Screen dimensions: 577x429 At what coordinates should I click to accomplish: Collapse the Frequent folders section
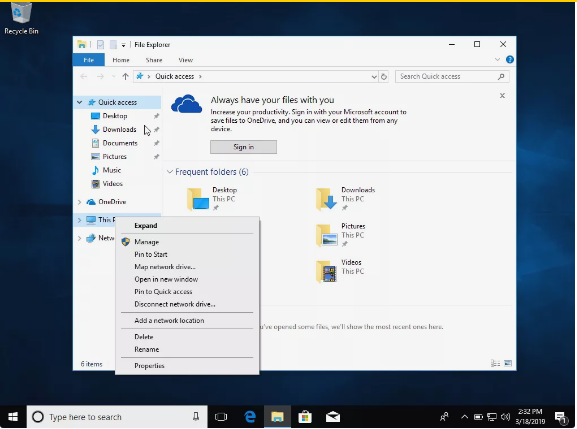[170, 172]
